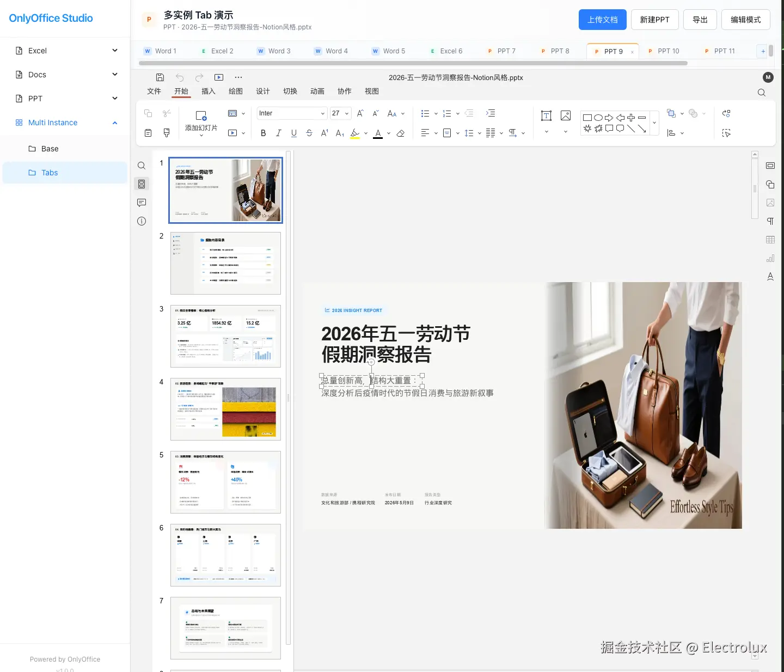Toggle subscript formatting
The width and height of the screenshot is (784, 672).
click(x=340, y=133)
